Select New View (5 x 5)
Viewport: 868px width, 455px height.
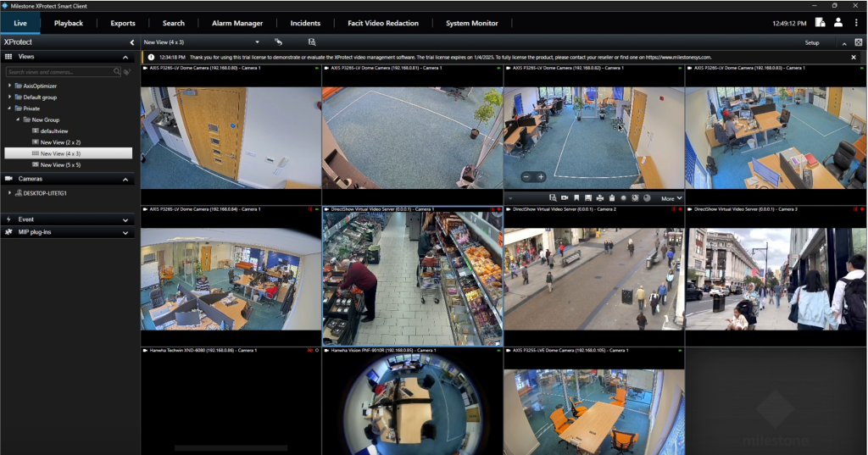[x=60, y=165]
